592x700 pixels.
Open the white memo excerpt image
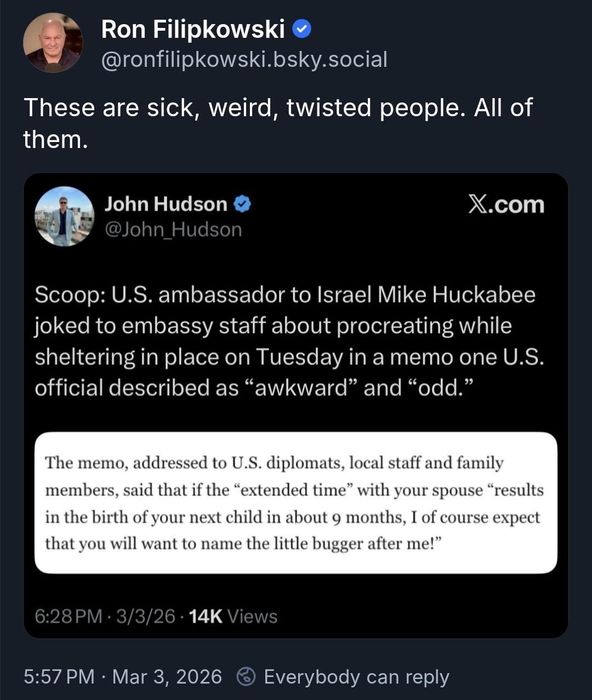click(x=296, y=503)
